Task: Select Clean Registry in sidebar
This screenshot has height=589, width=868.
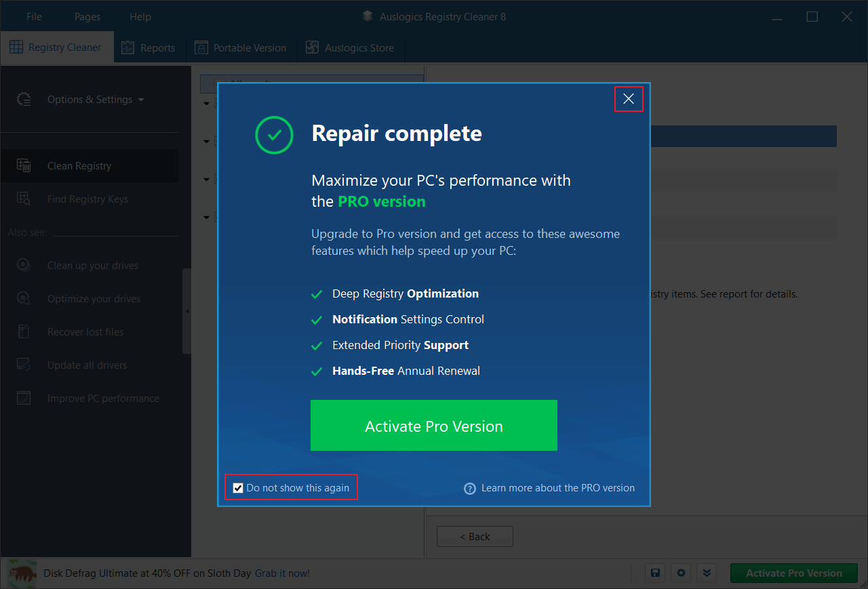Action: tap(90, 166)
